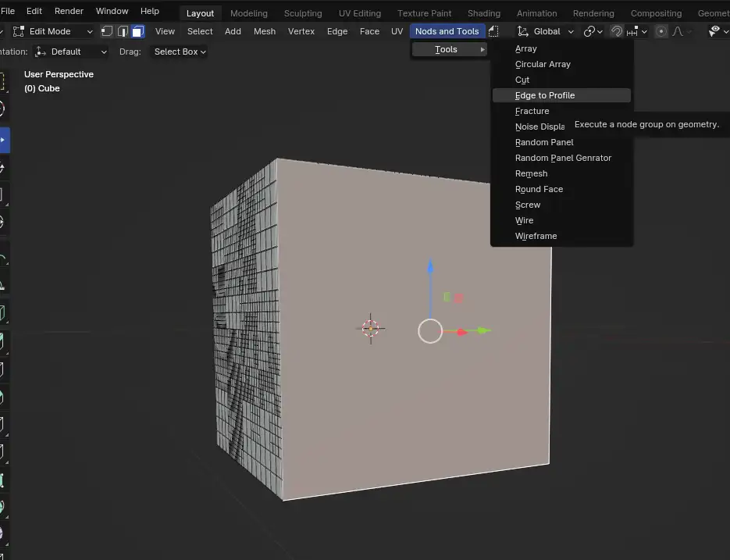Click the node group execute icon beside Nods and Tools
The height and width of the screenshot is (560, 730).
pos(493,31)
